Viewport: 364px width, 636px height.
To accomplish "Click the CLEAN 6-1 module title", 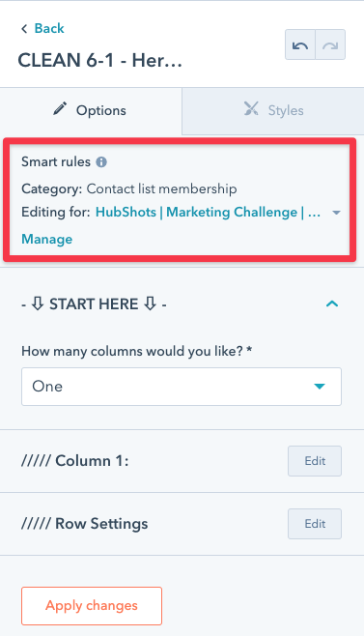I will [99, 61].
